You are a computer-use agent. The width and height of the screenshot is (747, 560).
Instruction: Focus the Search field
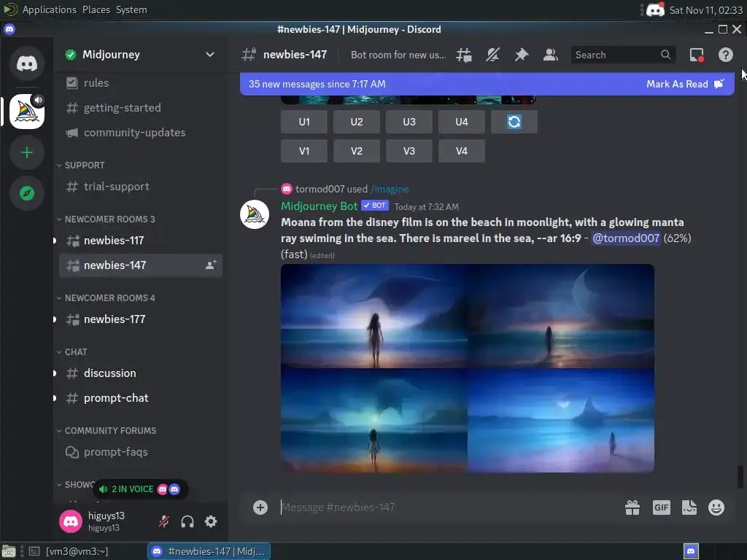[623, 55]
